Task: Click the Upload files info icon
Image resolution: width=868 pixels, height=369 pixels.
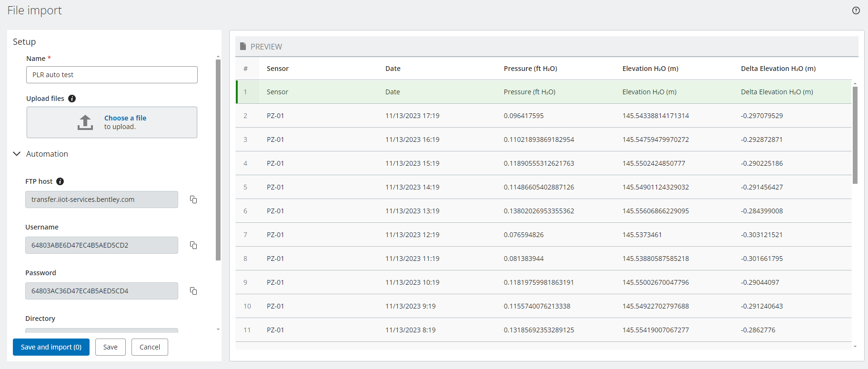Action: [72, 99]
